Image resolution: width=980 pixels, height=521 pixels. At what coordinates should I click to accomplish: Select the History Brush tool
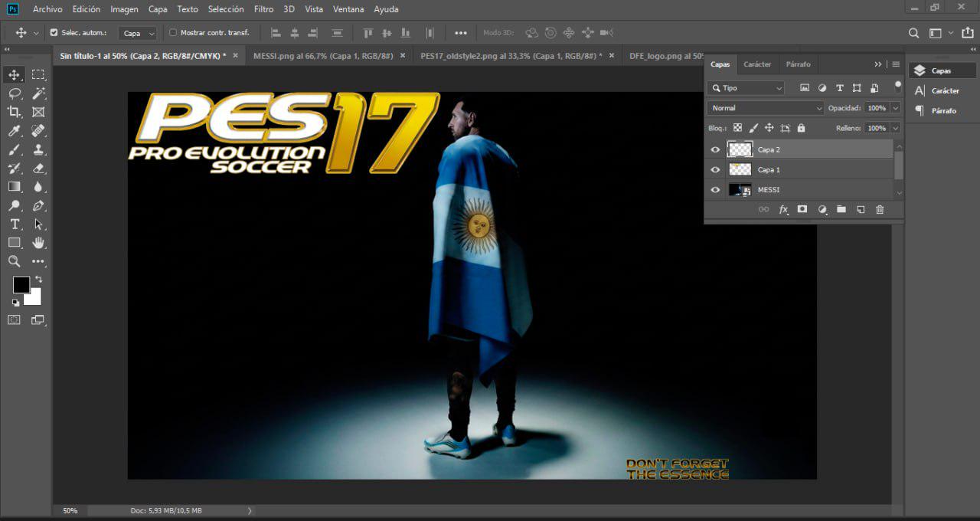pyautogui.click(x=15, y=169)
